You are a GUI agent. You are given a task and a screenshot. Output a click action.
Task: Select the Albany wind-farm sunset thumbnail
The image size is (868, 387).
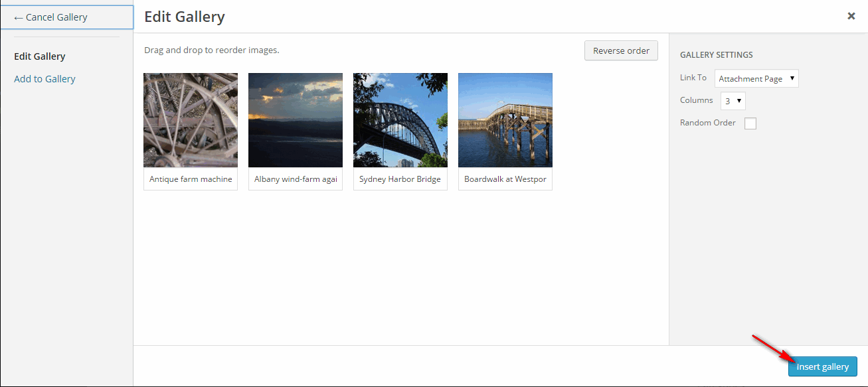click(x=296, y=120)
